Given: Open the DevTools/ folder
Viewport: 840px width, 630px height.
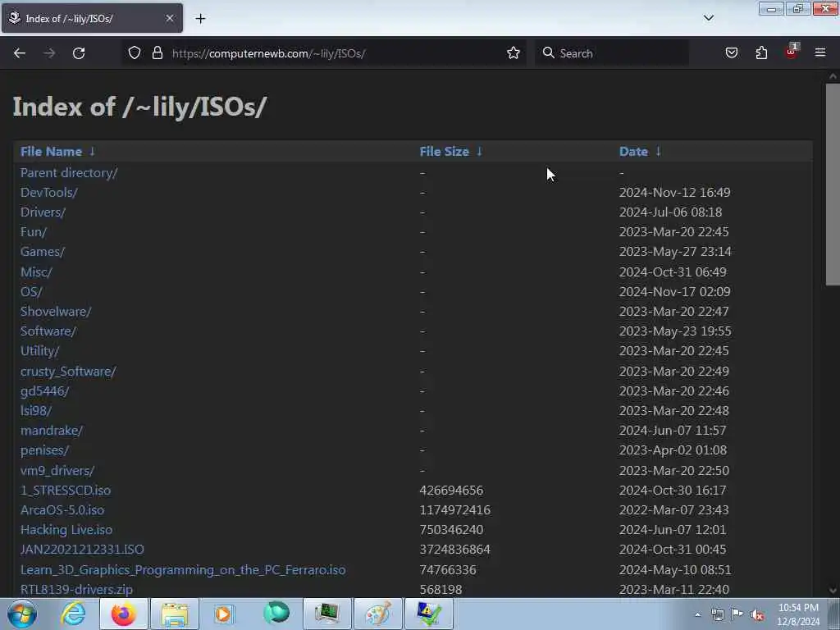Looking at the screenshot, I should (48, 192).
